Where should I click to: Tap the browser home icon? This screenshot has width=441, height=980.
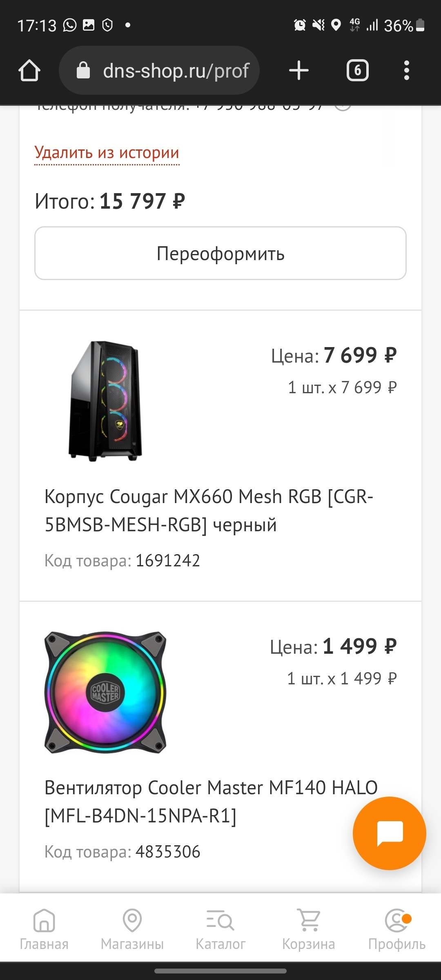click(29, 71)
